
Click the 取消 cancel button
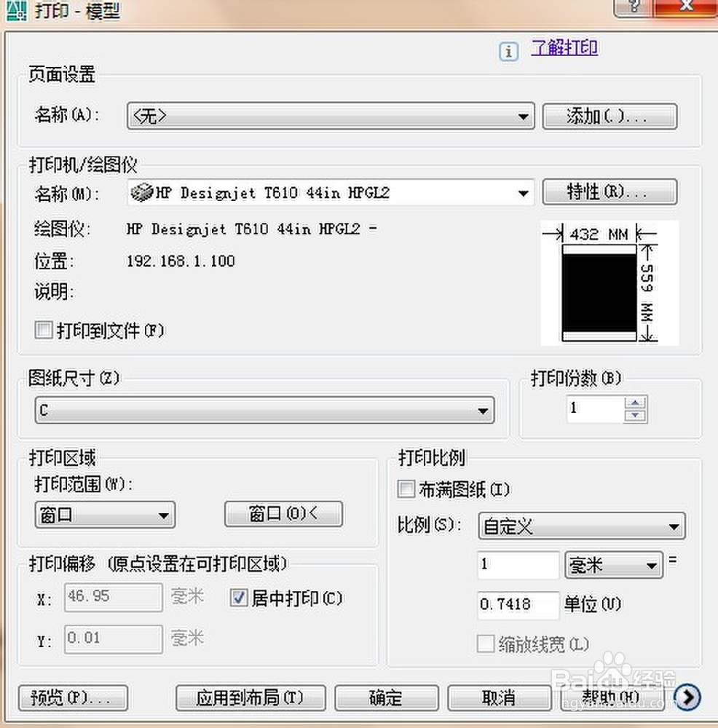click(500, 698)
